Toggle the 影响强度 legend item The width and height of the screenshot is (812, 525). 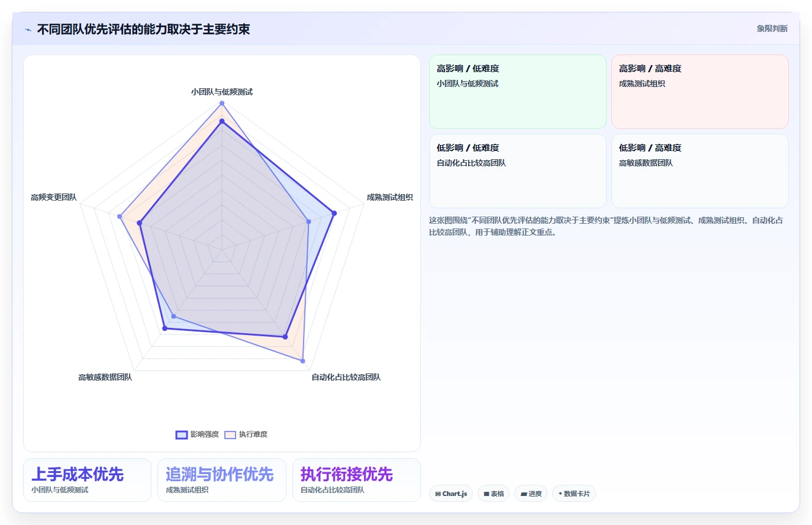197,434
